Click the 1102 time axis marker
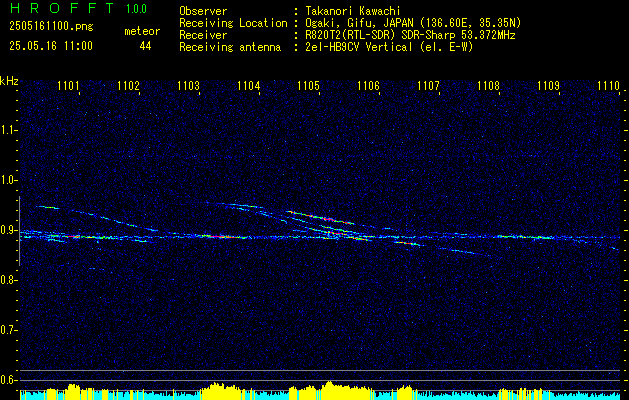The height and width of the screenshot is (400, 629). point(128,85)
